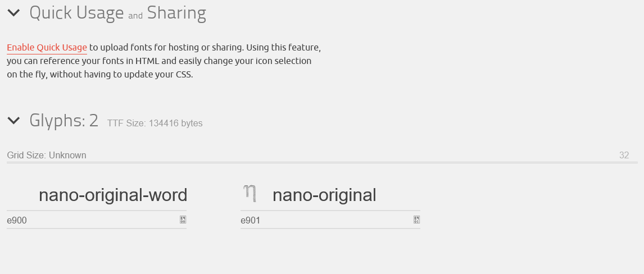The height and width of the screenshot is (274, 644).
Task: Click the 32 grid size number
Action: point(624,156)
